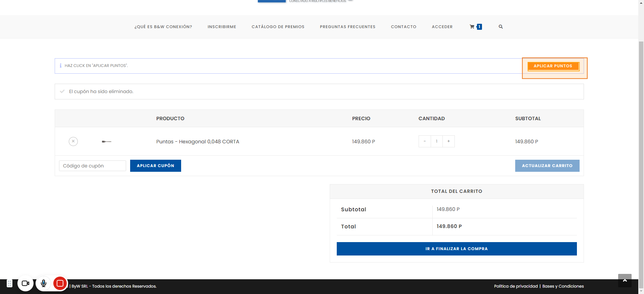Open the Política de privacidad link
644x294 pixels.
516,286
